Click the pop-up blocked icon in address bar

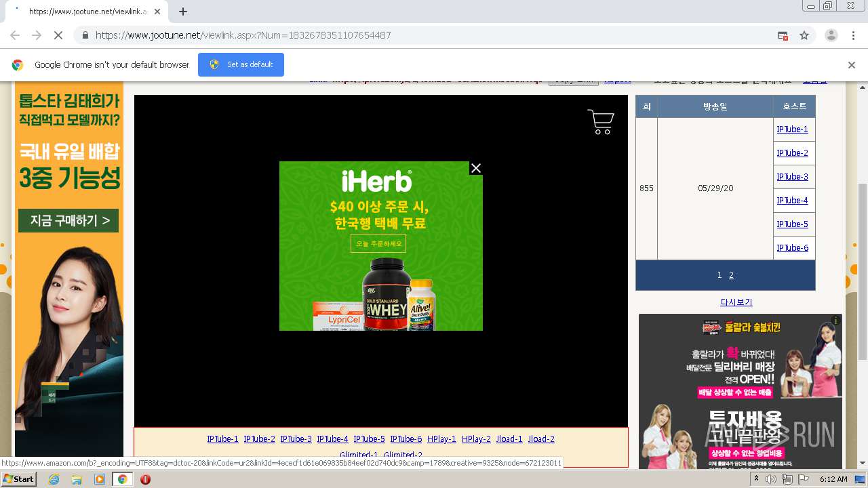pos(783,35)
